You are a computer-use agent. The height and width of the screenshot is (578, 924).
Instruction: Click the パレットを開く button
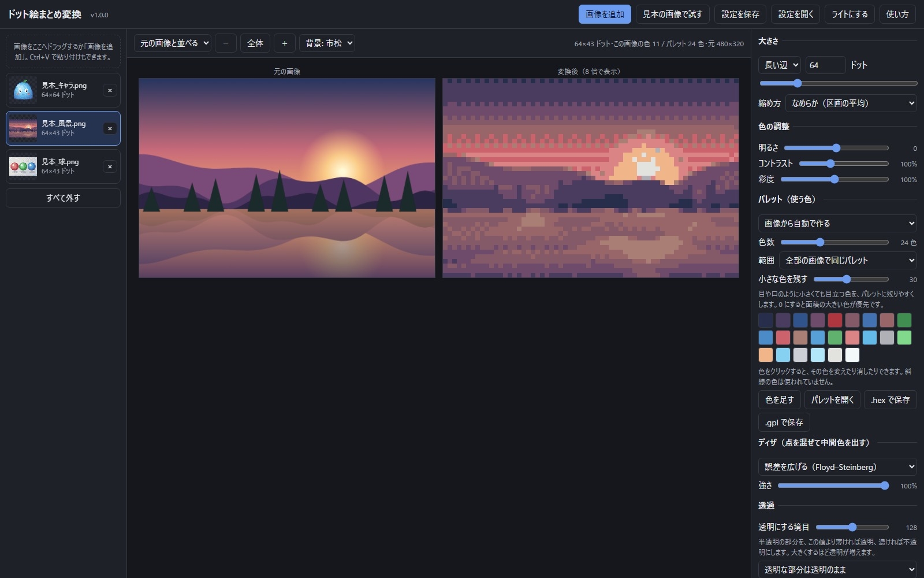832,400
